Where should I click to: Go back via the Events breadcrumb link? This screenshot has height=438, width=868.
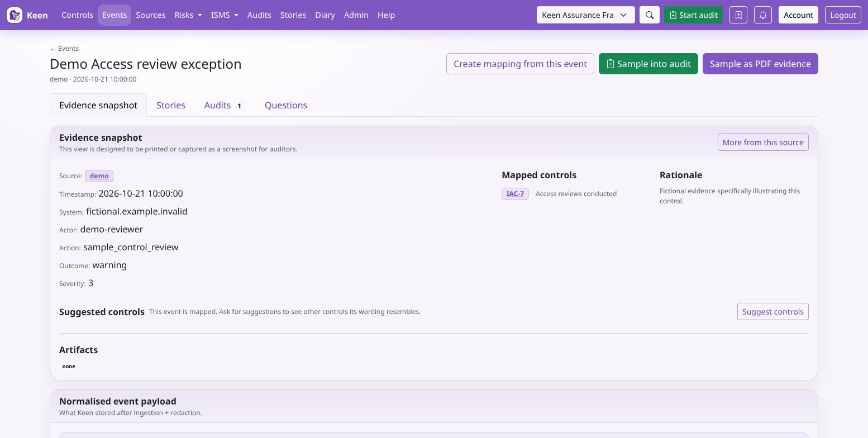[x=64, y=49]
